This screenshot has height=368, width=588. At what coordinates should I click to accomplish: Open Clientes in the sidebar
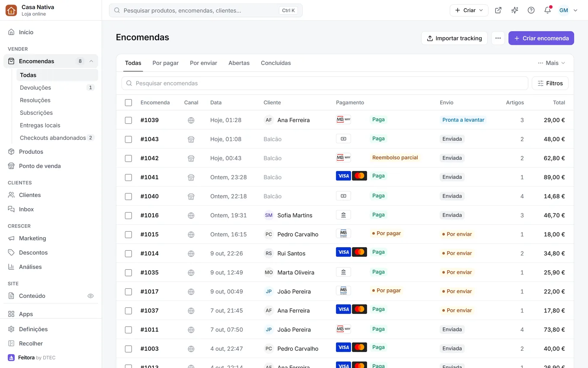51,195
